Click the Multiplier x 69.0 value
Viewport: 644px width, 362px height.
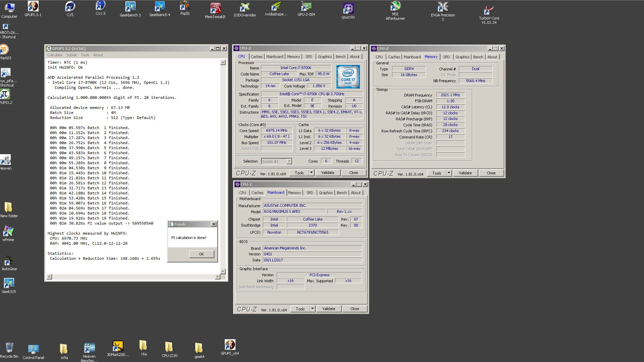(x=277, y=136)
